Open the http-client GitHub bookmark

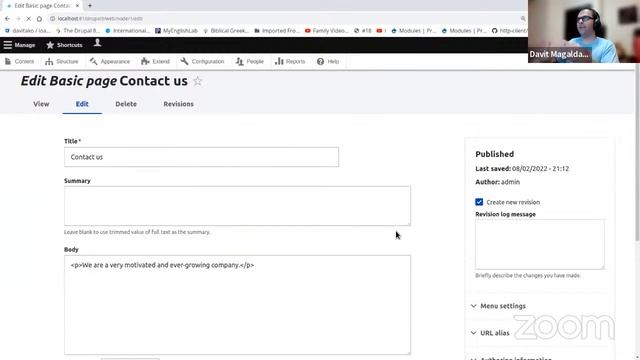pyautogui.click(x=509, y=31)
